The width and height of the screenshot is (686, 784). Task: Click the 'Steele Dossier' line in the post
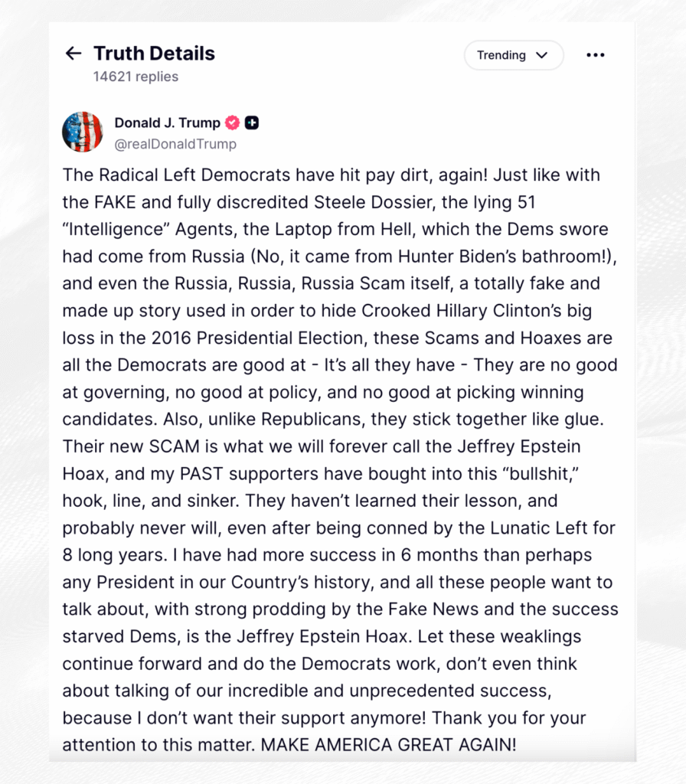299,202
